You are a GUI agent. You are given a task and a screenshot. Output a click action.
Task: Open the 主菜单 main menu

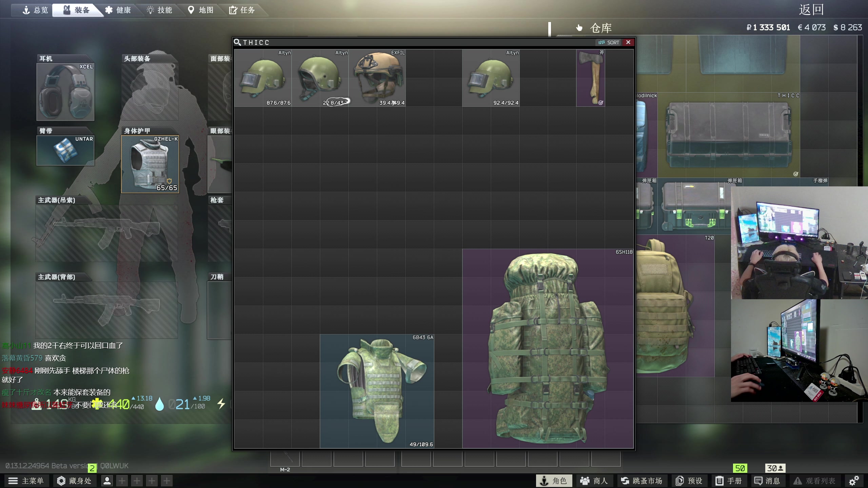tap(26, 481)
